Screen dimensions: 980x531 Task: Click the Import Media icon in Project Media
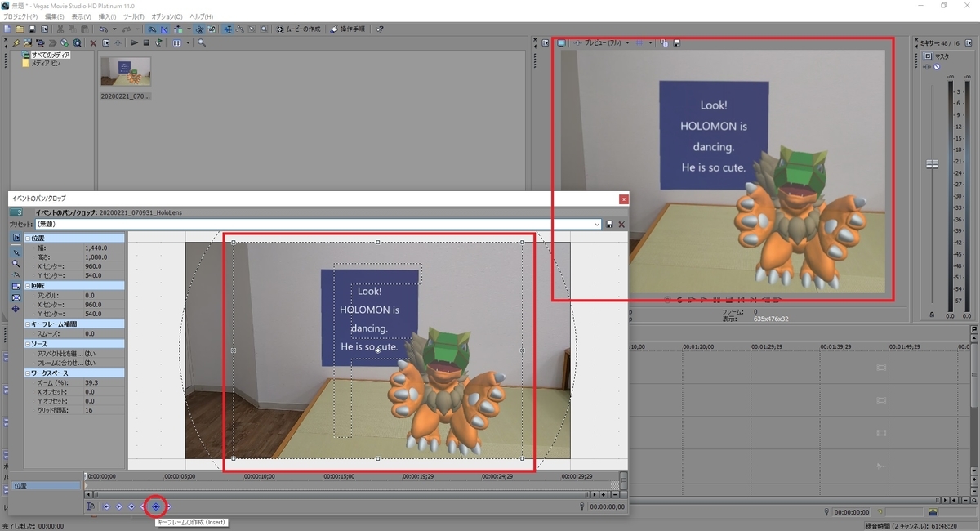coord(27,42)
